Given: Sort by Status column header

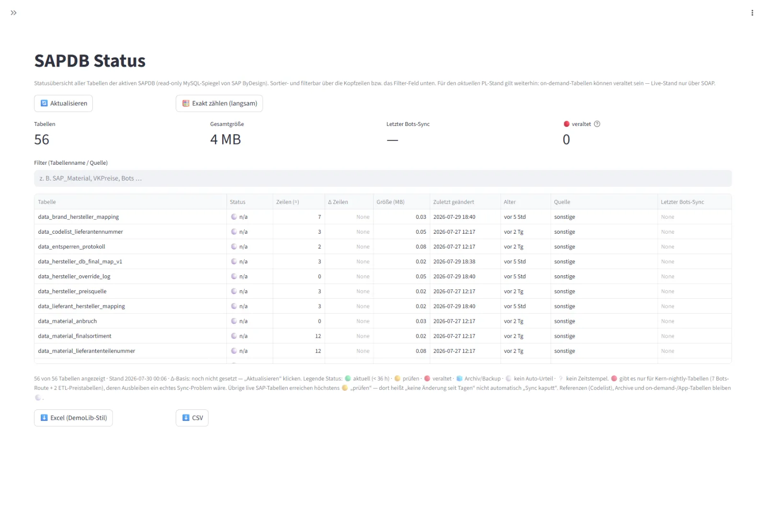Looking at the screenshot, I should point(249,202).
